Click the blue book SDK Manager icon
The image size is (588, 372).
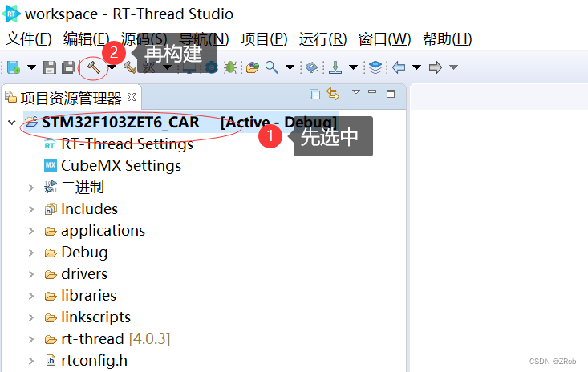pos(311,67)
